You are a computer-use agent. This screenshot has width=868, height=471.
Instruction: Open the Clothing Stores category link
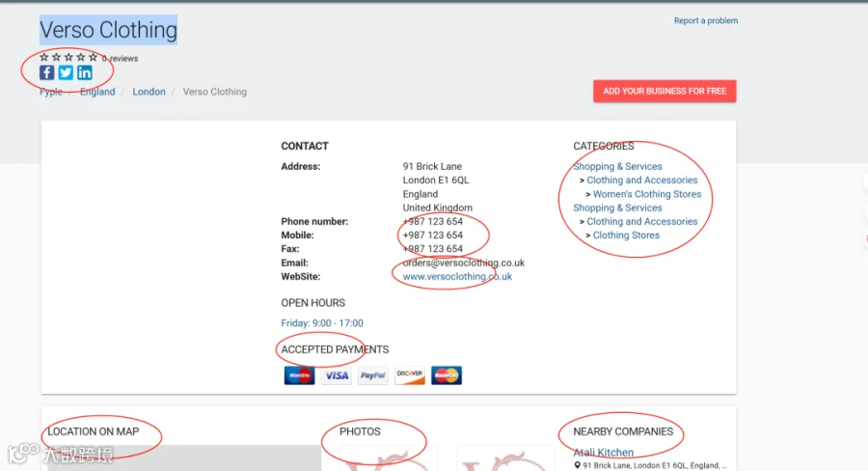pyautogui.click(x=626, y=235)
